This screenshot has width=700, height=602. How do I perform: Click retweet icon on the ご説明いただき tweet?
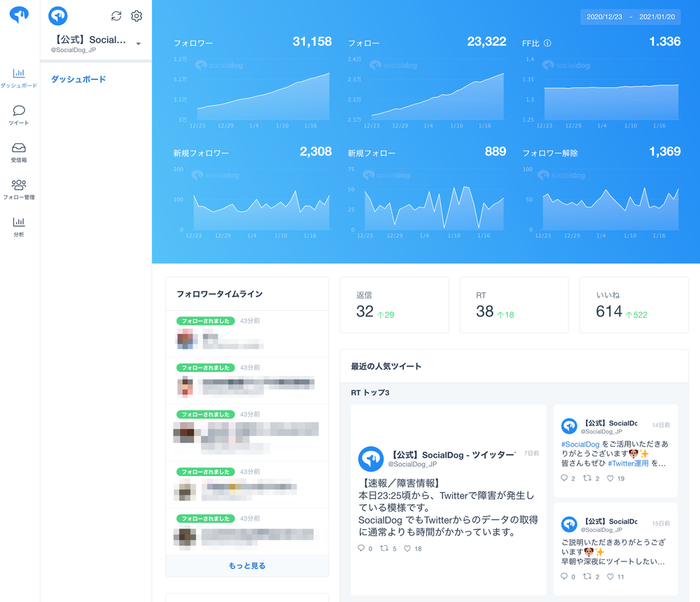[587, 577]
